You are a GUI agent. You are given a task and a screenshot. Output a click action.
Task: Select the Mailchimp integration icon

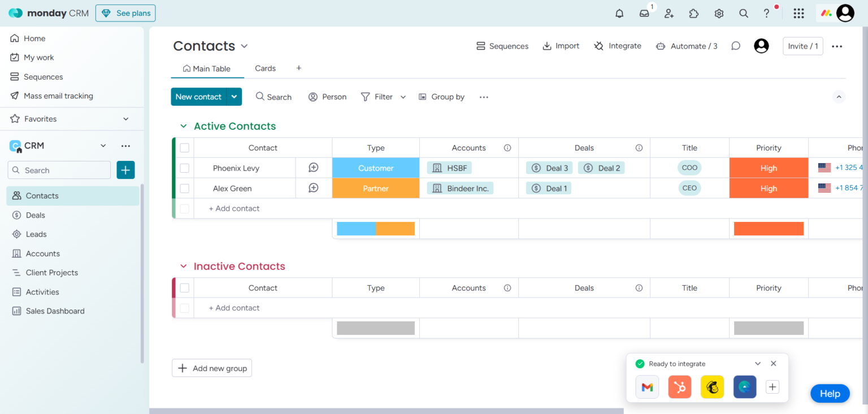point(712,387)
